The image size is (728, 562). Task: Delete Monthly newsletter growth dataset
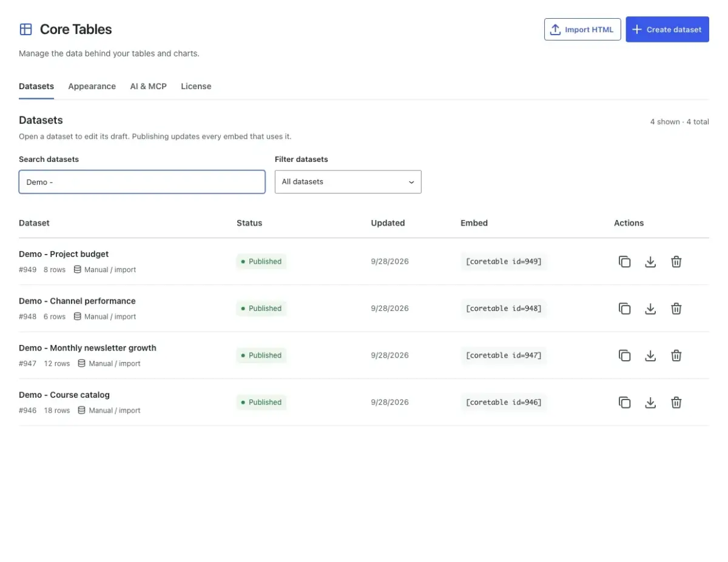pyautogui.click(x=676, y=355)
